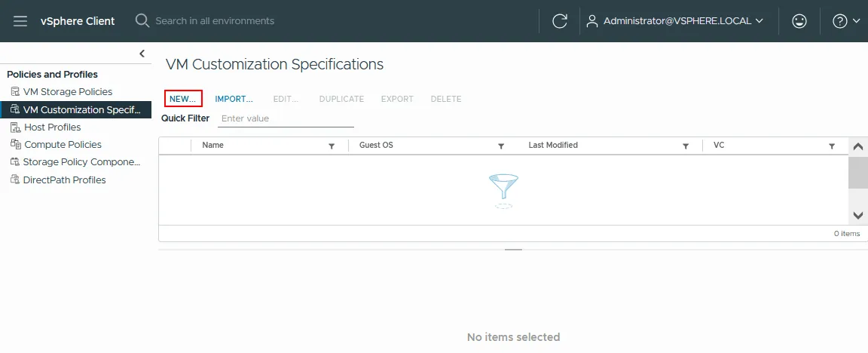This screenshot has height=353, width=868.
Task: Open the Last Modified column filter
Action: [x=686, y=146]
